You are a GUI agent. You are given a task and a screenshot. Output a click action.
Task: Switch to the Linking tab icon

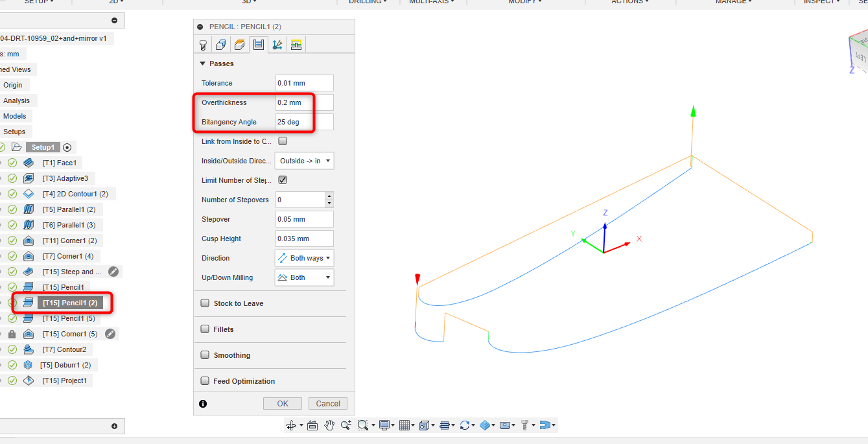(x=276, y=44)
